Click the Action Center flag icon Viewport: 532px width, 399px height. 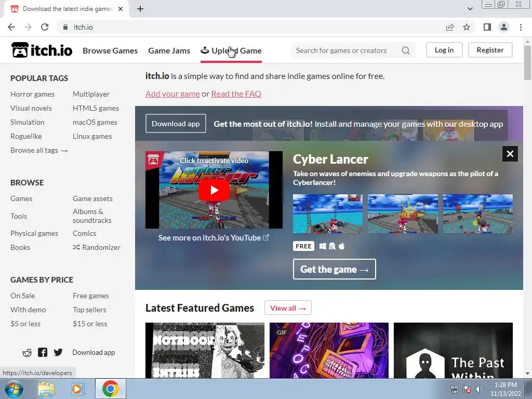point(467,389)
